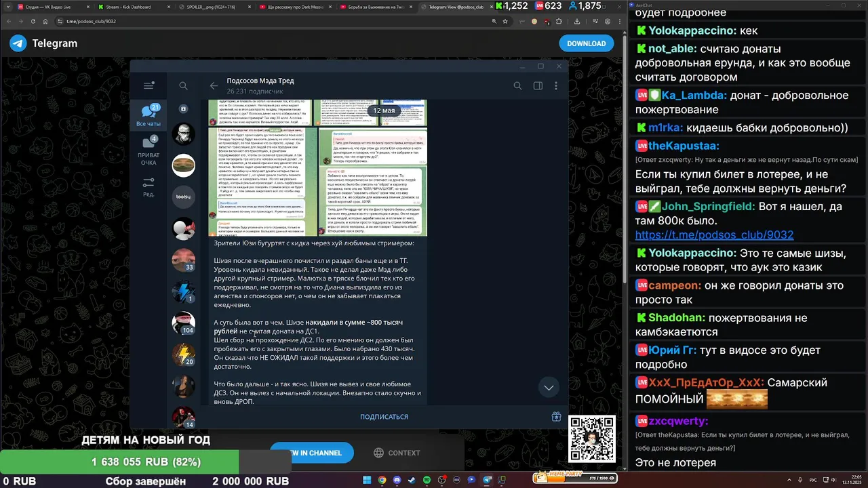Open the chat with masked-man avatar
Image resolution: width=868 pixels, height=488 pixels.
pyautogui.click(x=183, y=134)
